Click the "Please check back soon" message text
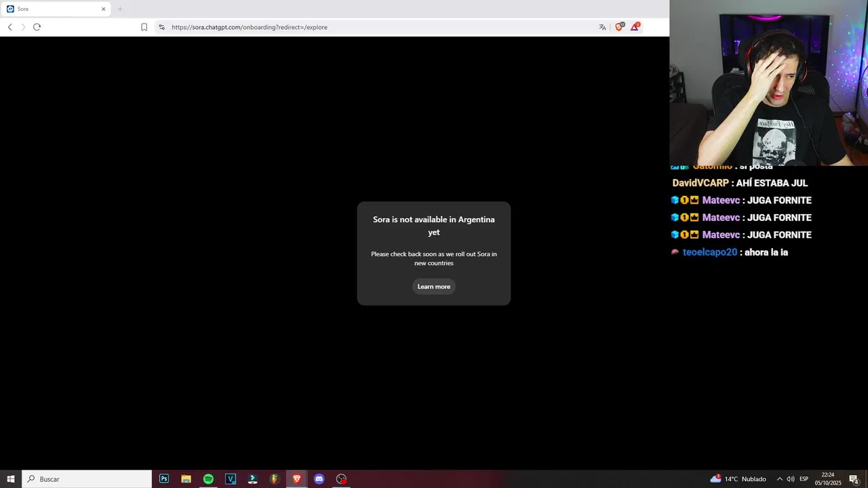The image size is (868, 488). click(434, 258)
